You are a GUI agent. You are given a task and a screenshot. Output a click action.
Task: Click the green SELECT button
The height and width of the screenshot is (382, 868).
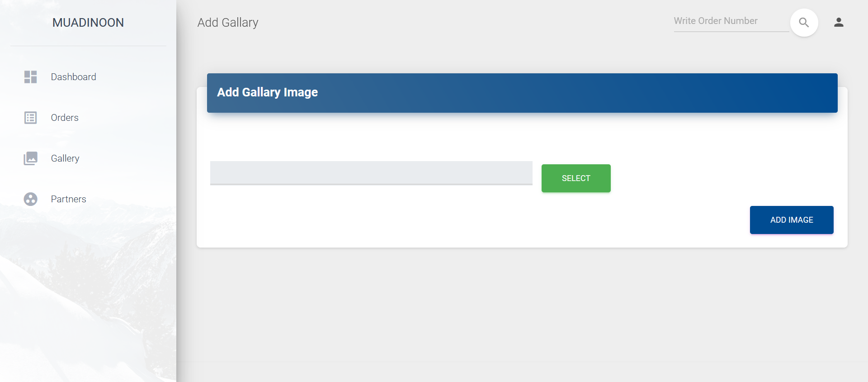[x=576, y=178]
